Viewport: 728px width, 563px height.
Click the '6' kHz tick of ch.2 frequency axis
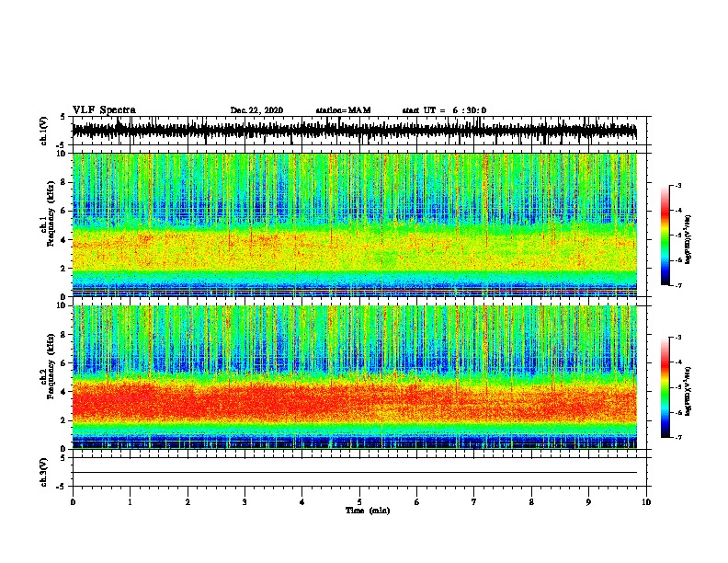pos(64,363)
